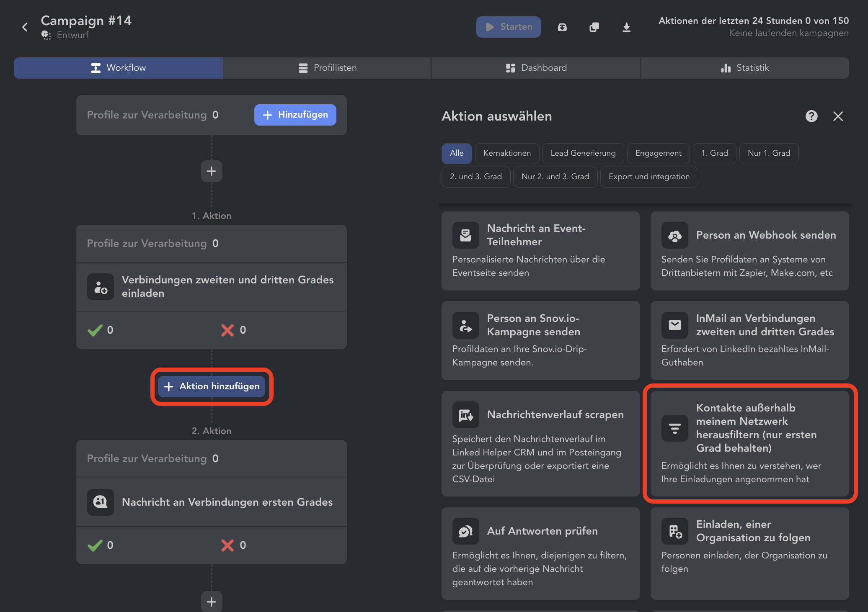Screen dimensions: 868x612
Task: Close the Aktion auswählen panel
Action: (838, 116)
